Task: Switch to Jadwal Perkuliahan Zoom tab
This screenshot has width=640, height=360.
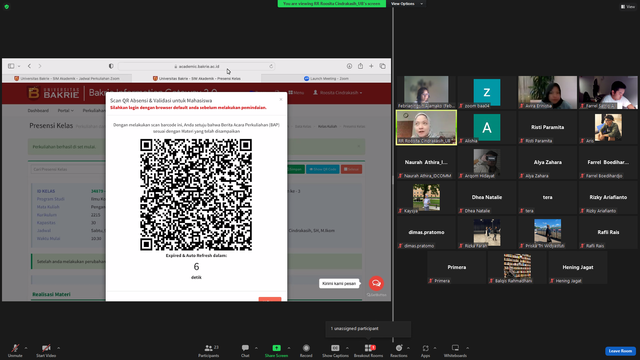Action: 67,78
